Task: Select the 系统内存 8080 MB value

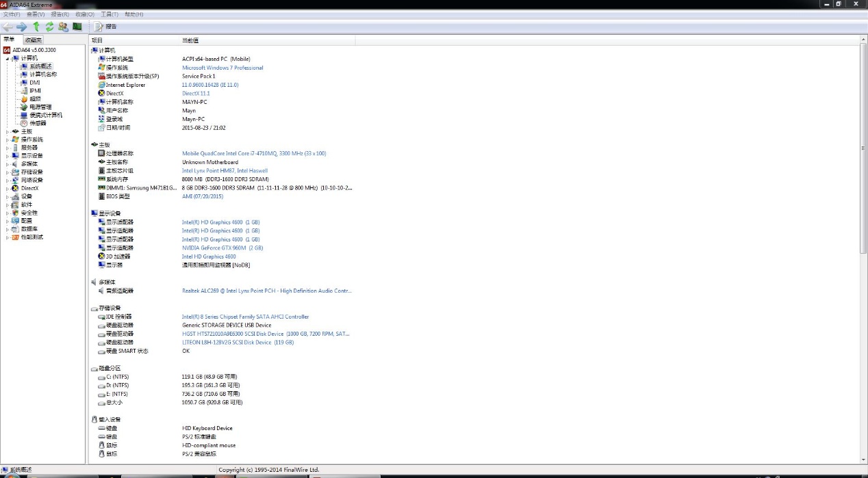Action: (x=225, y=179)
